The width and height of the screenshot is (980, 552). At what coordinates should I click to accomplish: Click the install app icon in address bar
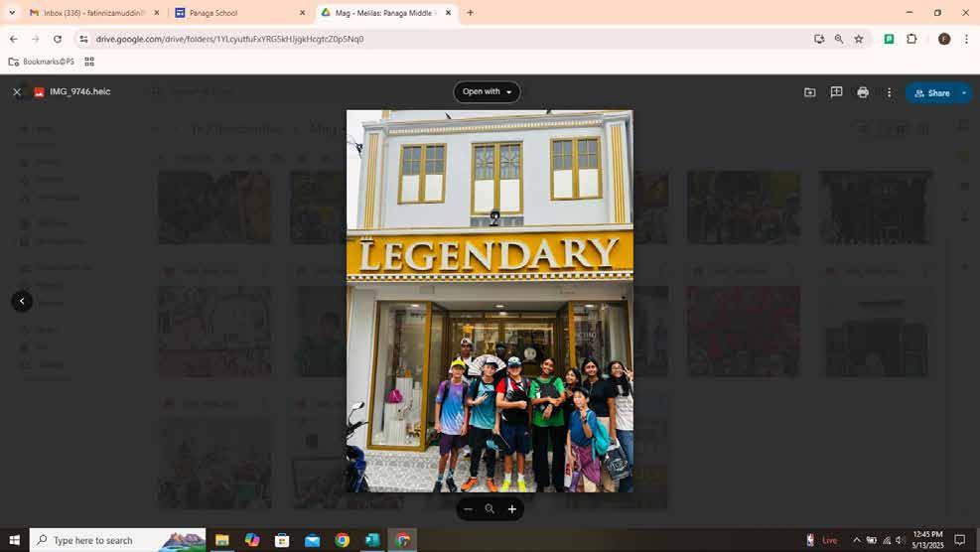click(x=819, y=39)
